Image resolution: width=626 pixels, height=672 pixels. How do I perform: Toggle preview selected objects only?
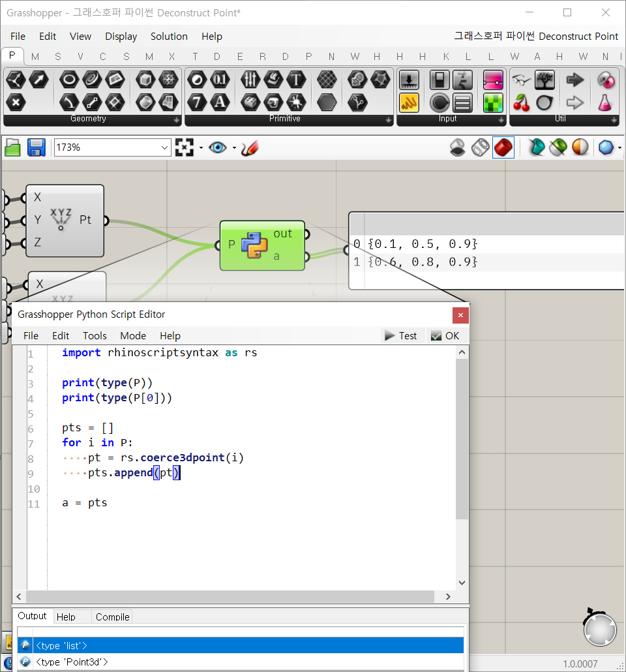click(558, 148)
